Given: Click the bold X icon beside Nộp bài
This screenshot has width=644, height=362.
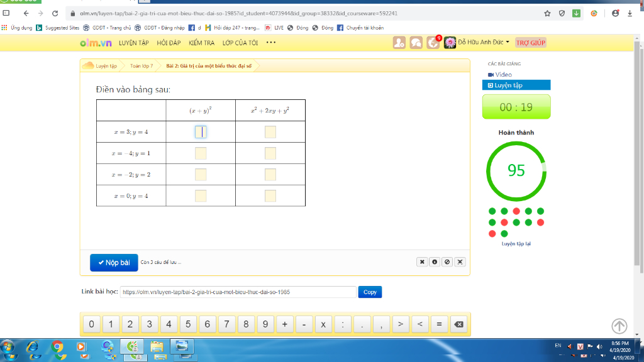Looking at the screenshot, I should [x=422, y=262].
